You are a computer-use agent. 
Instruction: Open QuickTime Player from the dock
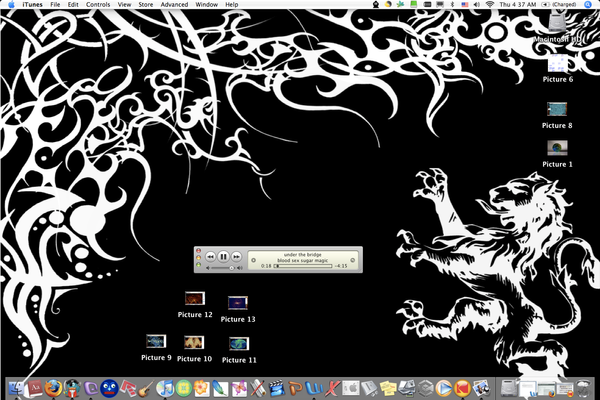click(x=444, y=389)
